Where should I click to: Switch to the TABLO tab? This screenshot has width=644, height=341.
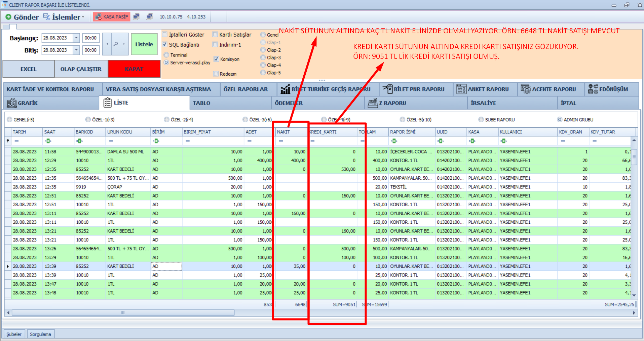(x=201, y=103)
